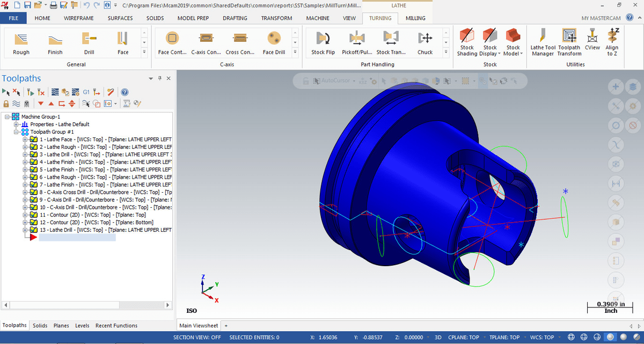Switch to the Solids manager tab

[x=40, y=326]
